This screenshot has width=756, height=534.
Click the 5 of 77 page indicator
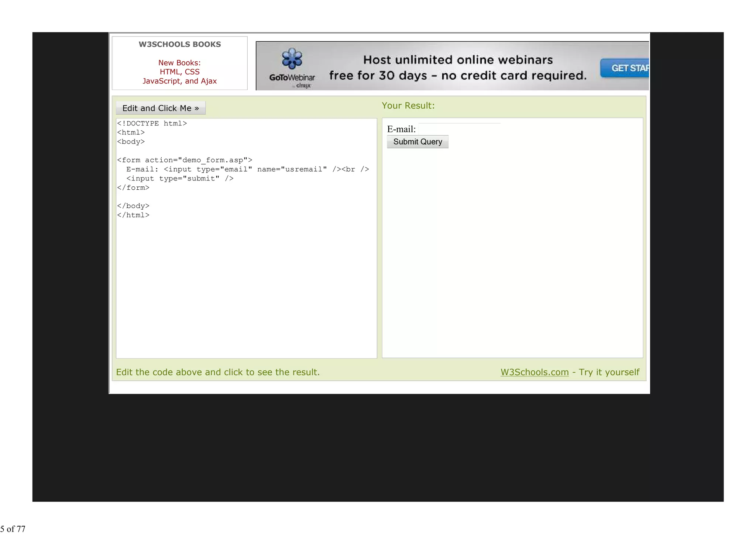[x=13, y=528]
